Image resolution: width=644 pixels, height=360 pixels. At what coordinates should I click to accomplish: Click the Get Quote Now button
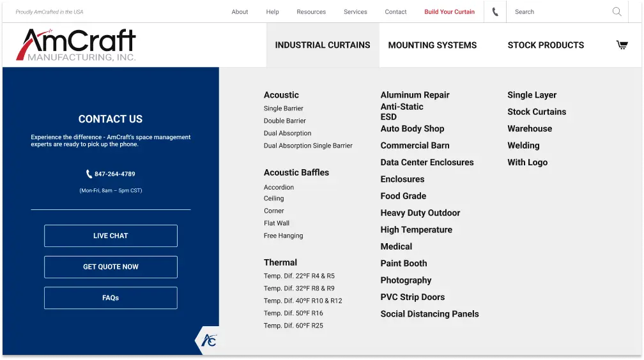click(111, 267)
